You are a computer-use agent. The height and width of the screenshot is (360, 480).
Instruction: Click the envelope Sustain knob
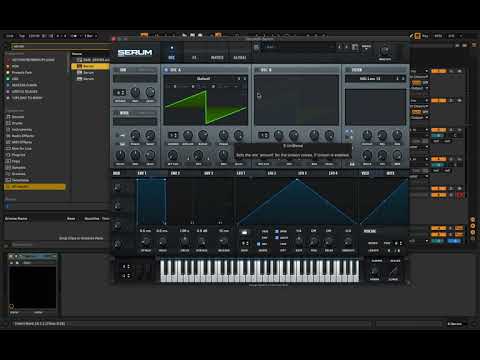click(202, 242)
